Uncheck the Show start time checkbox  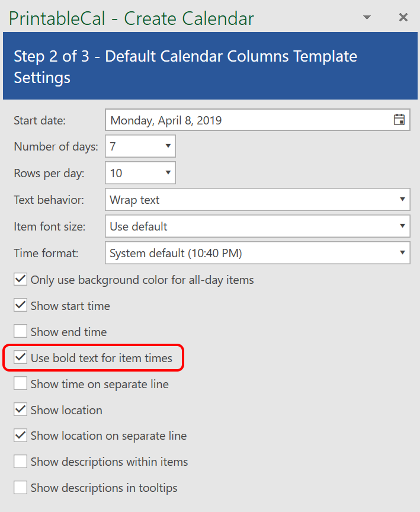coord(21,306)
